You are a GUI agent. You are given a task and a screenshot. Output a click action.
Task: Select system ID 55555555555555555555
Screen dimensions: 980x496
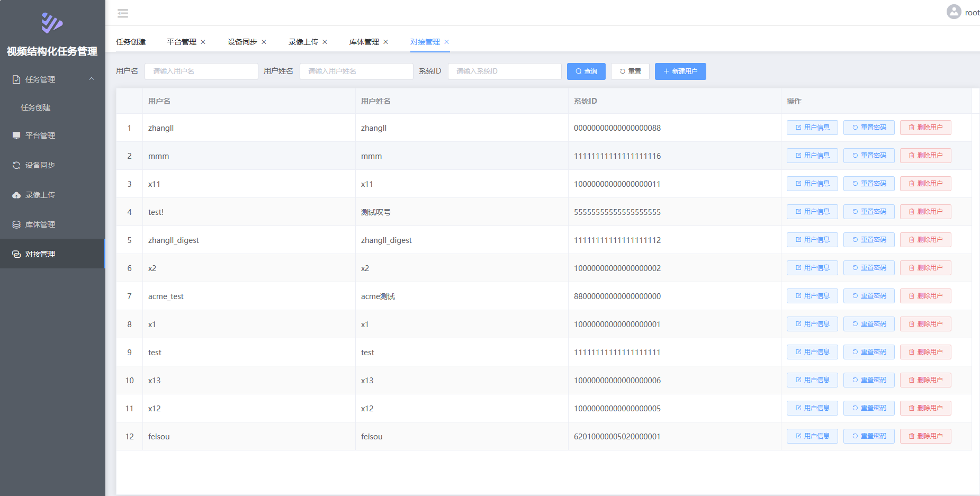point(617,212)
